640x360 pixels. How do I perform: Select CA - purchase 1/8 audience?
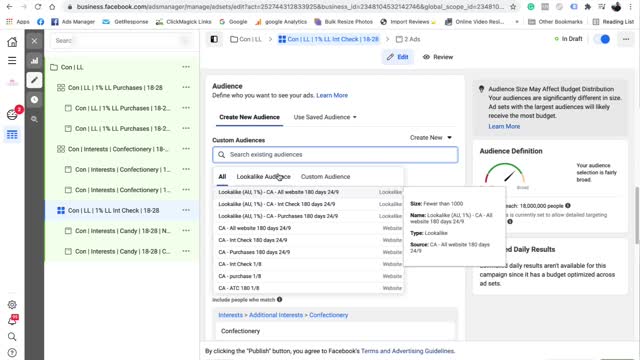click(x=308, y=276)
